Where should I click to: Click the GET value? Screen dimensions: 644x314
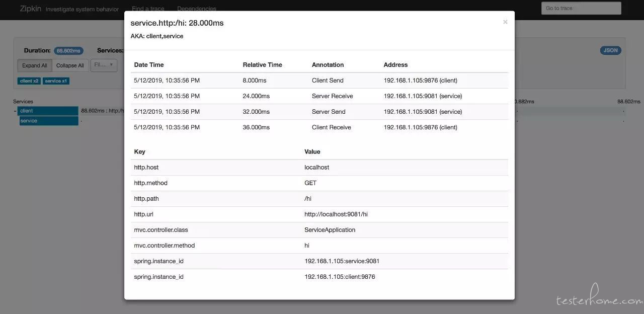[x=310, y=183]
